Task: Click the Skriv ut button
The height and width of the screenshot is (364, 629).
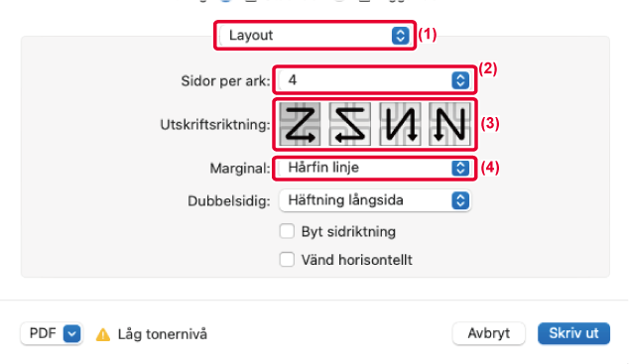Action: point(573,333)
